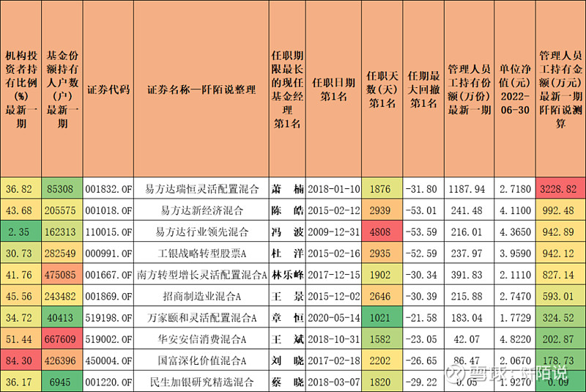
Task: Click the 证券名称—阡陌说整理 header cell
Action: [201, 89]
